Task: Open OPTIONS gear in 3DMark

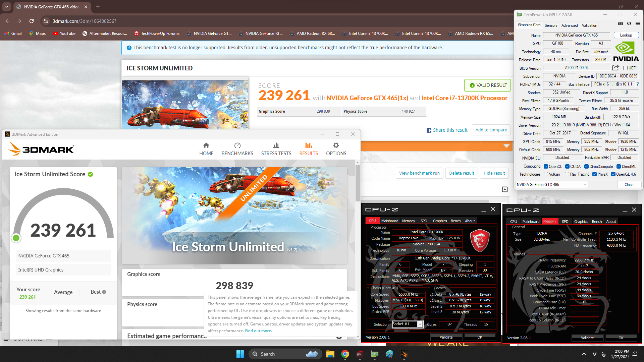Action: pos(336,149)
